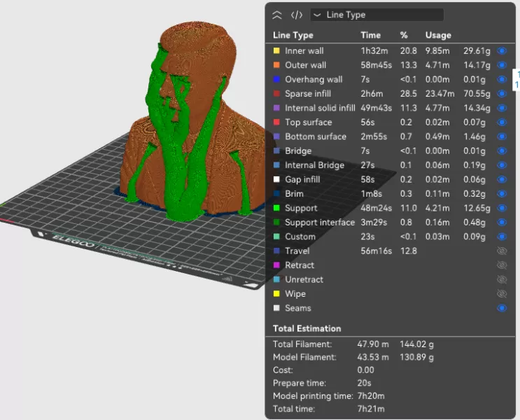Hide Support lines via eye icon
520x420 pixels.
502,208
